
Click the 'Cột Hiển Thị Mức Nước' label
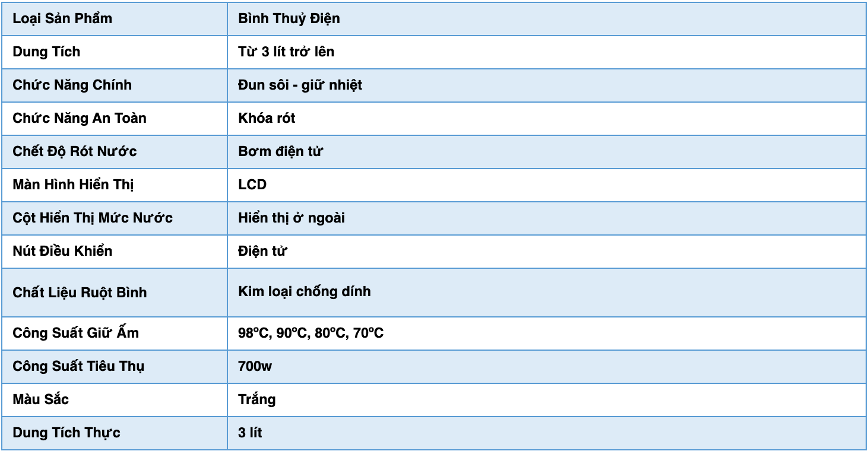tap(93, 218)
